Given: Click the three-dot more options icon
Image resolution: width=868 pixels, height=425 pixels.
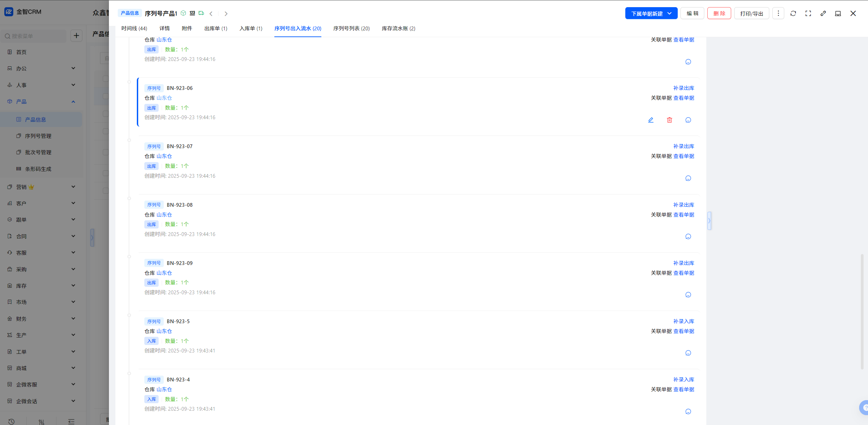Looking at the screenshot, I should 778,14.
